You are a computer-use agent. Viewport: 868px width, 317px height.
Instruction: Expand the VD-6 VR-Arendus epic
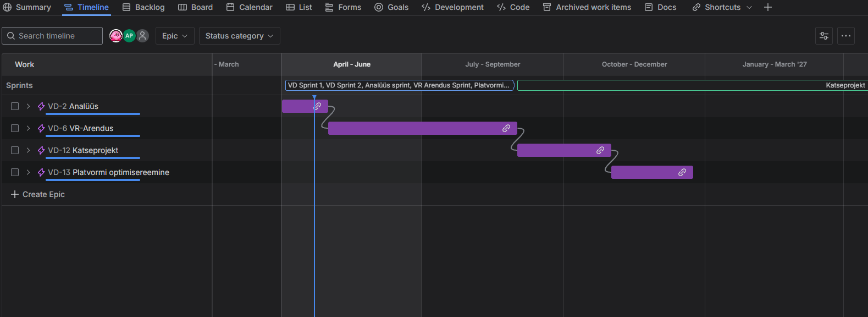coord(28,128)
